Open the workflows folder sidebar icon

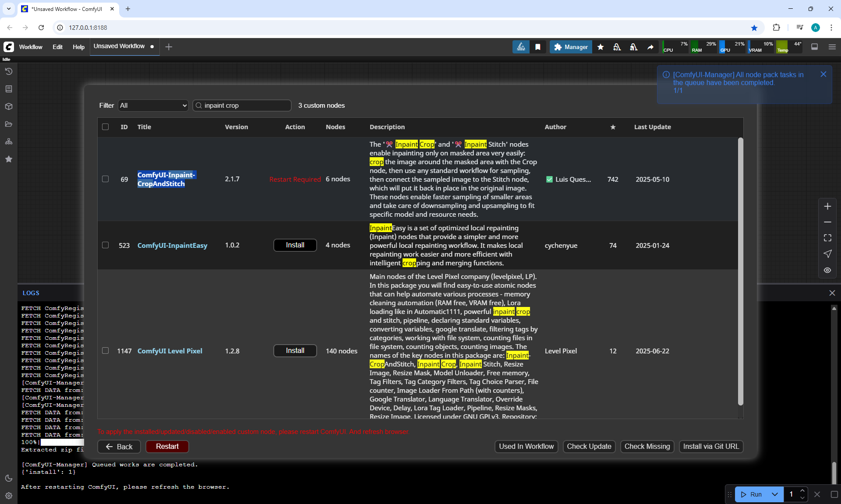[x=9, y=124]
